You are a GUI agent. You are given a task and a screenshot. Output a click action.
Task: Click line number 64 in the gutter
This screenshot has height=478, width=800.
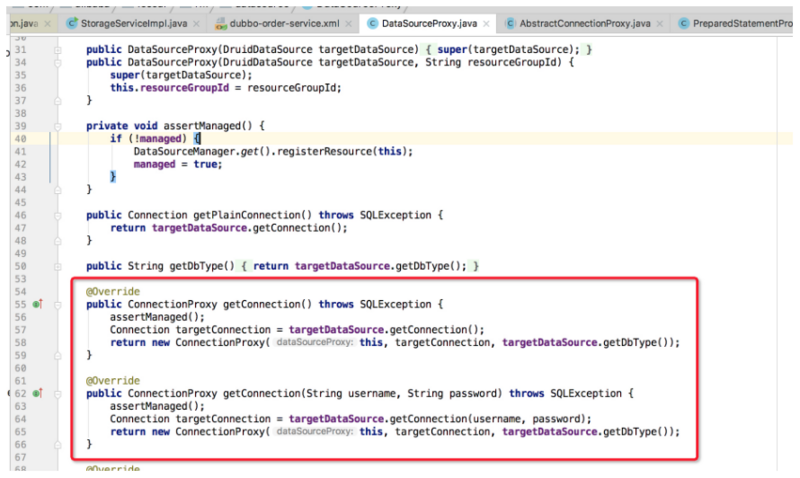point(20,419)
